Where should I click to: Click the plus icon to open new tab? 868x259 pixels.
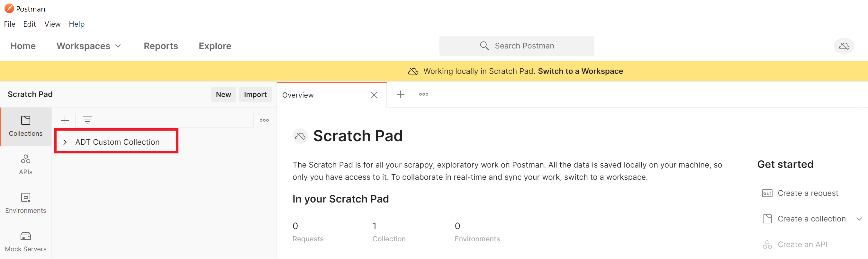click(400, 95)
